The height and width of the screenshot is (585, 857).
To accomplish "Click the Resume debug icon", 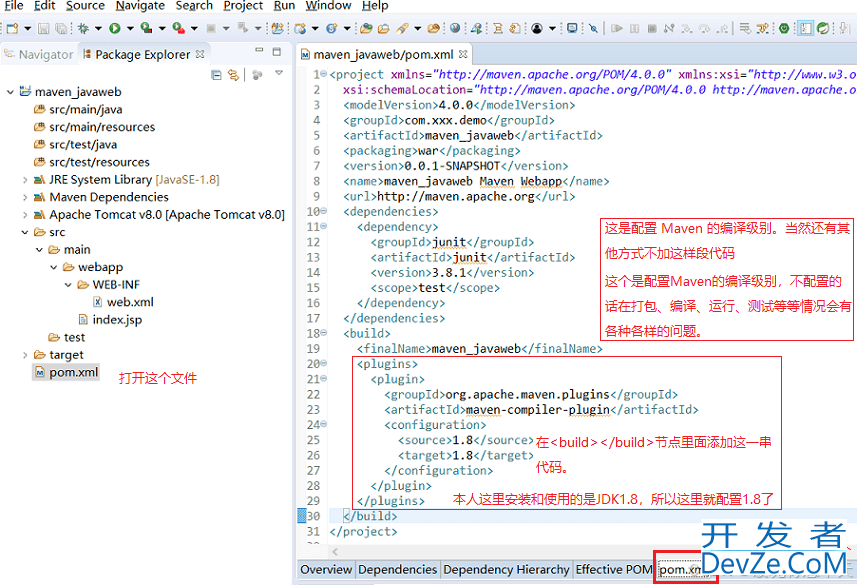I will point(617,28).
